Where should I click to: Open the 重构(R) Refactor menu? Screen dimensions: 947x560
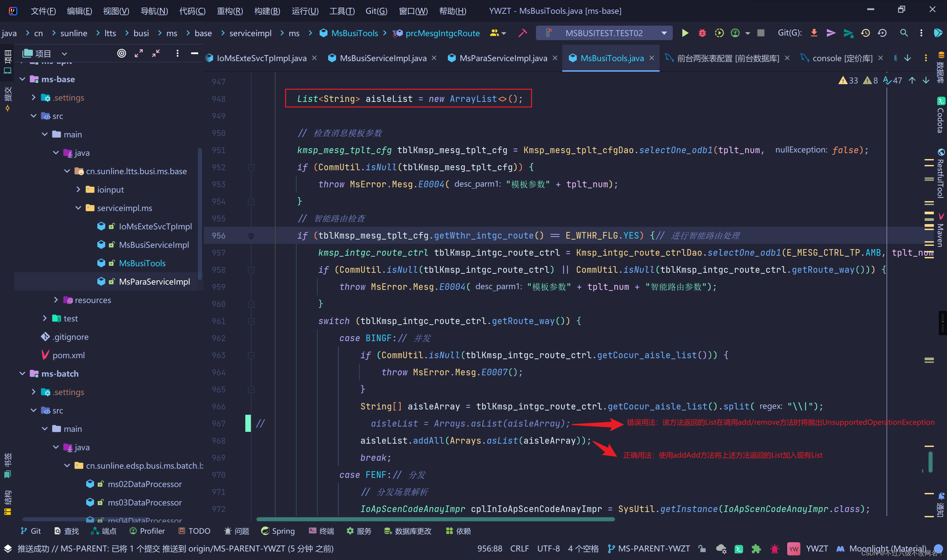[x=230, y=11]
